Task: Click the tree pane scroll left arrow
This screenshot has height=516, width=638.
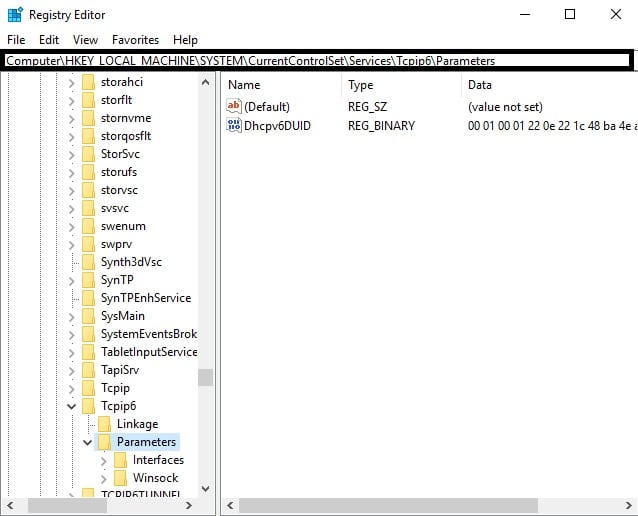Action: pyautogui.click(x=10, y=505)
